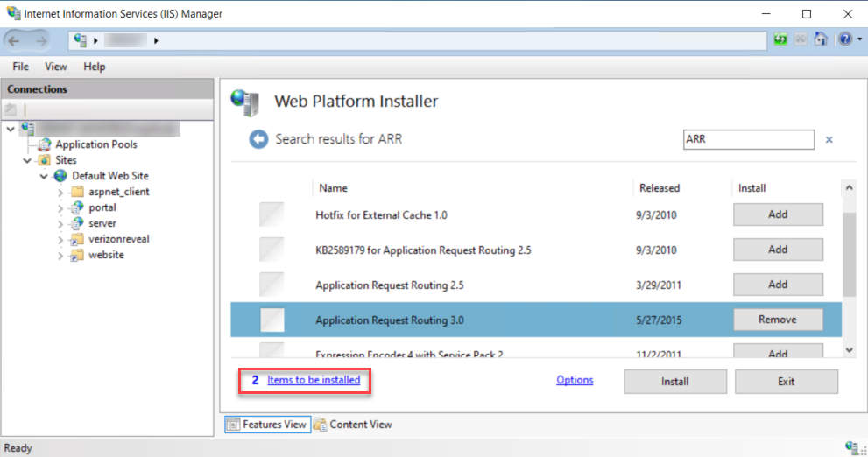
Task: Open the Options link
Action: click(x=575, y=380)
